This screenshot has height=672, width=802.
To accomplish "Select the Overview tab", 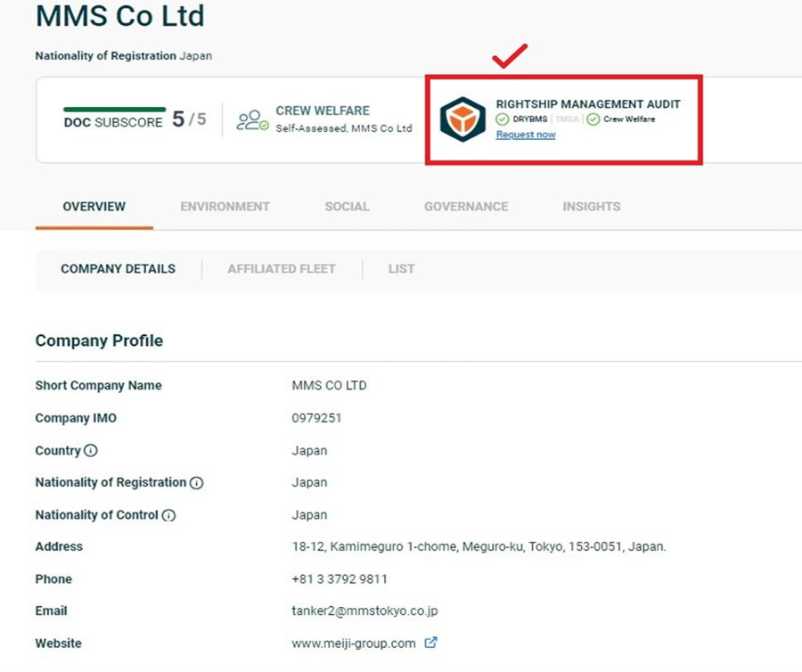I will click(94, 207).
